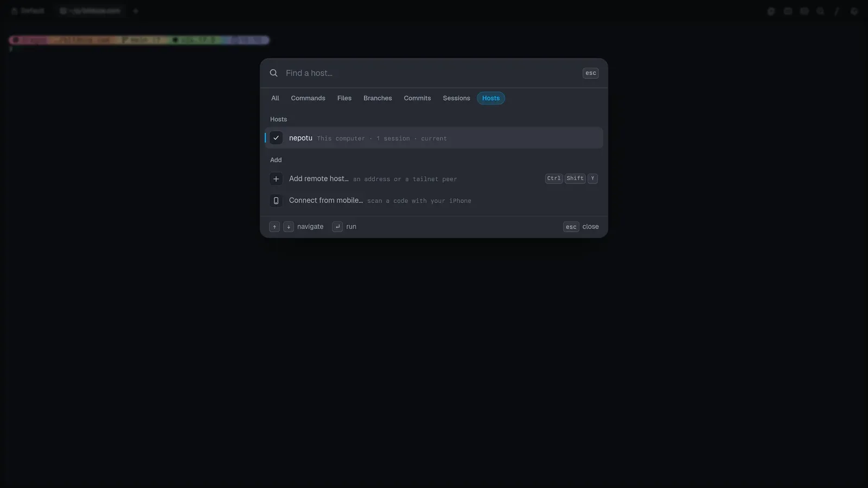Click the plus icon for Add remote host
This screenshot has width=868, height=488.
point(276,179)
